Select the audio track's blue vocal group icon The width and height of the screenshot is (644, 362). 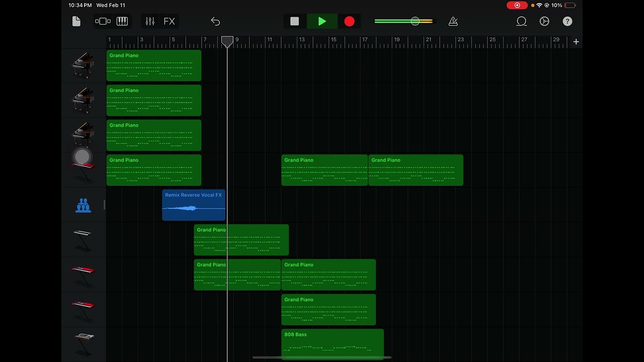83,205
